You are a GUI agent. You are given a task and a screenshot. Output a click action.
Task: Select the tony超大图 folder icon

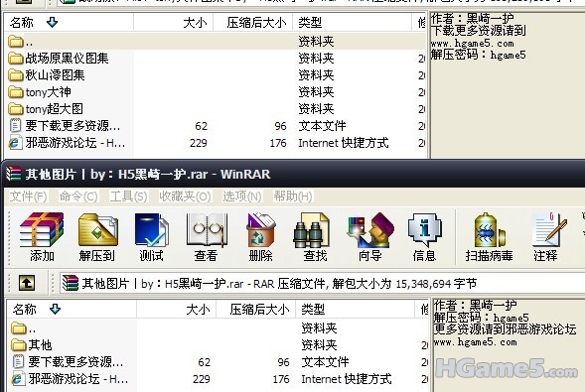pyautogui.click(x=16, y=109)
